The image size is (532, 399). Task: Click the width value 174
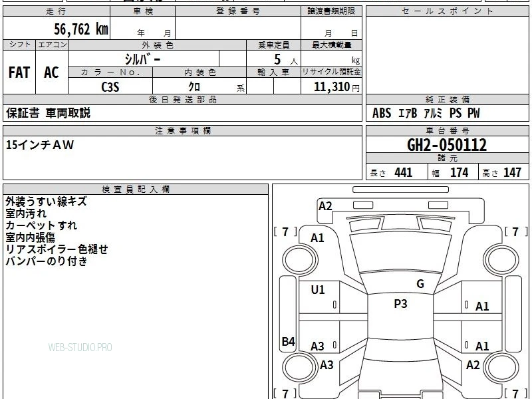pos(460,173)
